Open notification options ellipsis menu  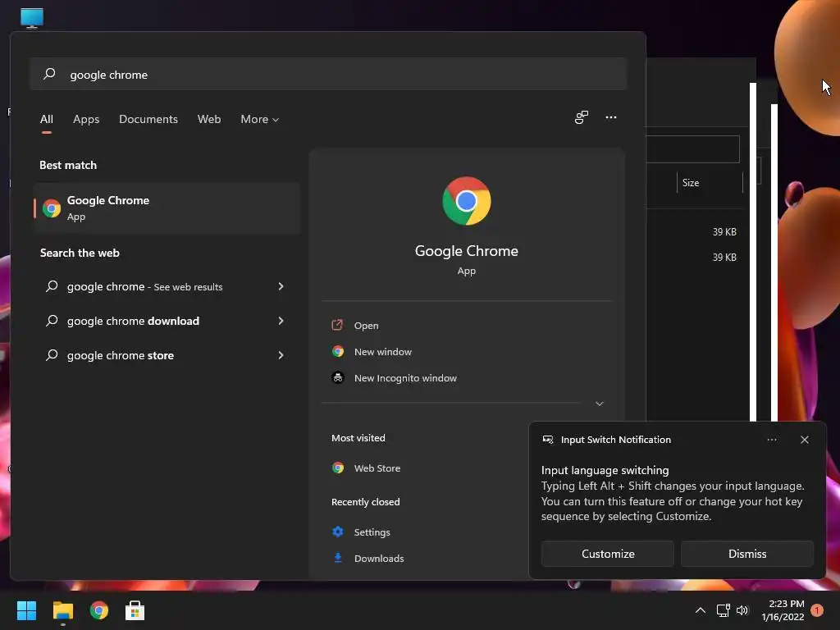771,440
